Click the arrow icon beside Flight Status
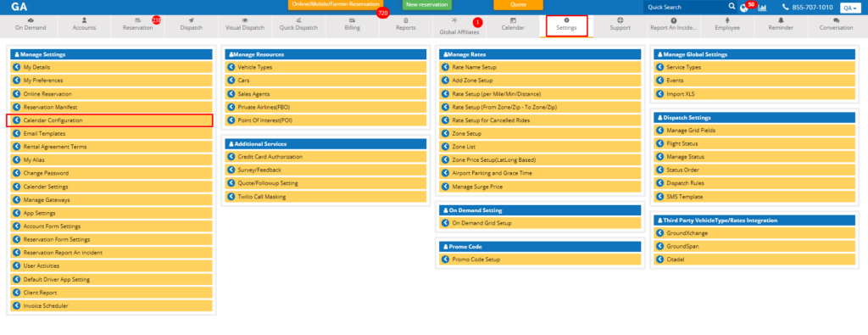The image size is (868, 335). coord(659,143)
